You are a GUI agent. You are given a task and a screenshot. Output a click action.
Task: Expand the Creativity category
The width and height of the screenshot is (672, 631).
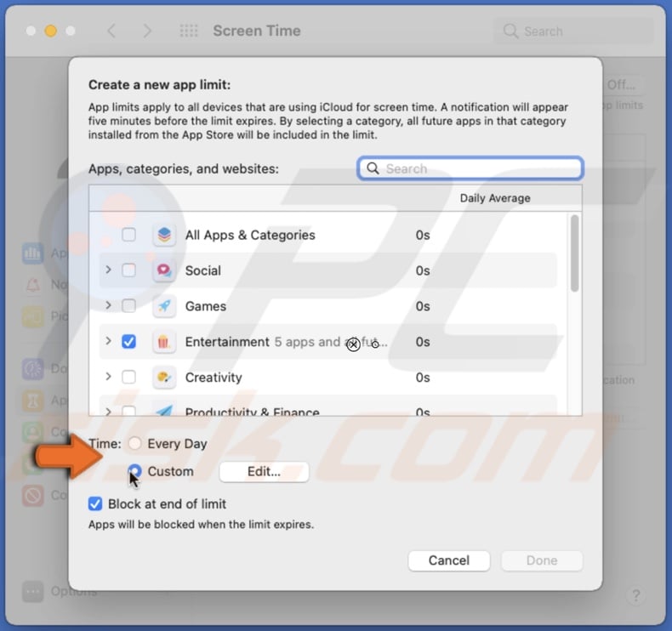pos(108,377)
